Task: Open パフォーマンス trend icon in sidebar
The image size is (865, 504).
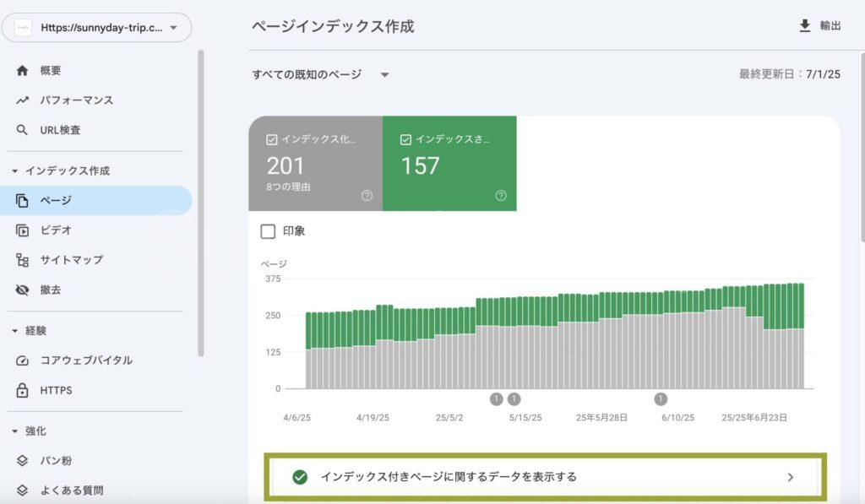Action: 23,100
